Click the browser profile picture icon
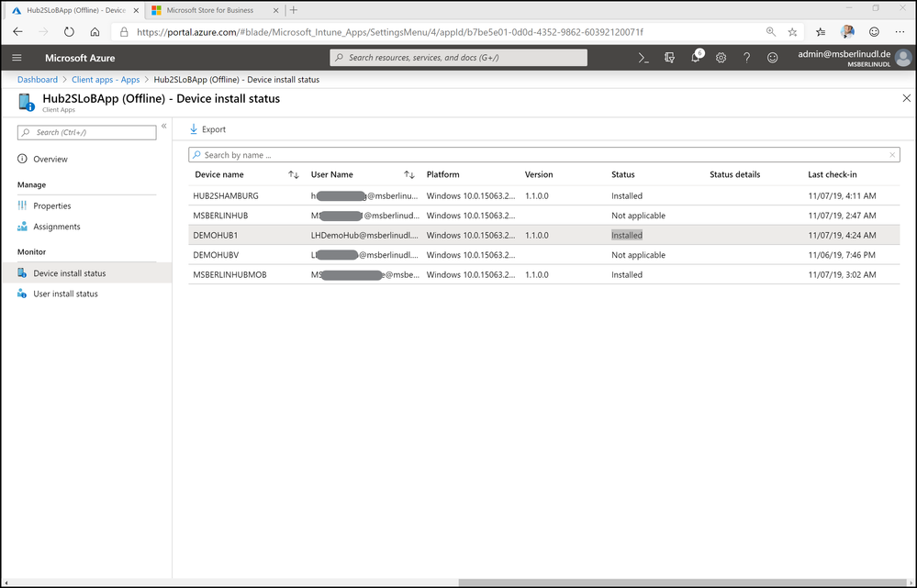 (847, 32)
